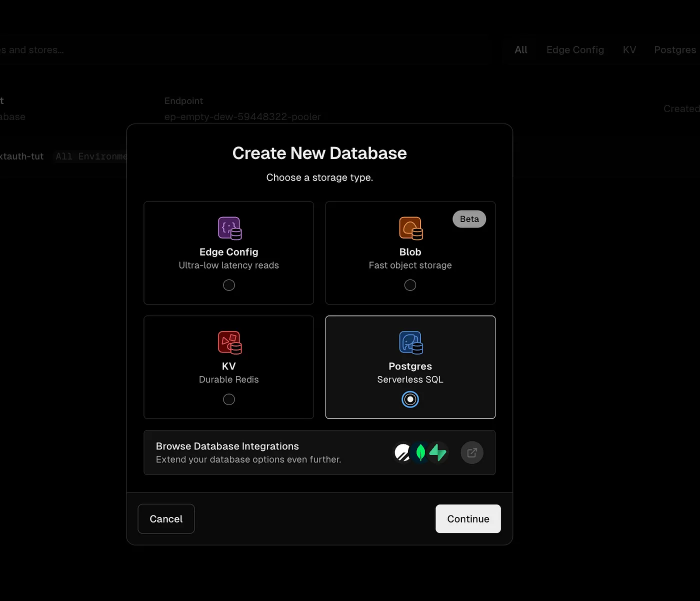Click the purple Edge Config icon

tap(229, 228)
